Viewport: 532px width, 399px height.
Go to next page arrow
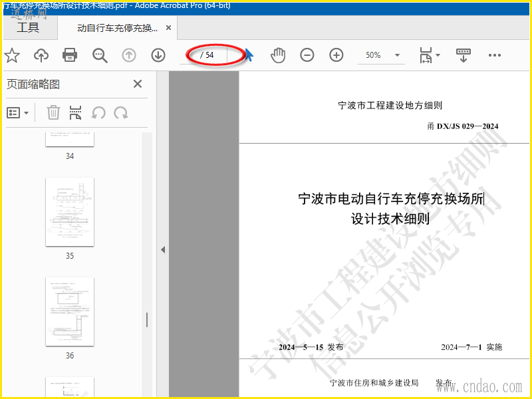[158, 55]
